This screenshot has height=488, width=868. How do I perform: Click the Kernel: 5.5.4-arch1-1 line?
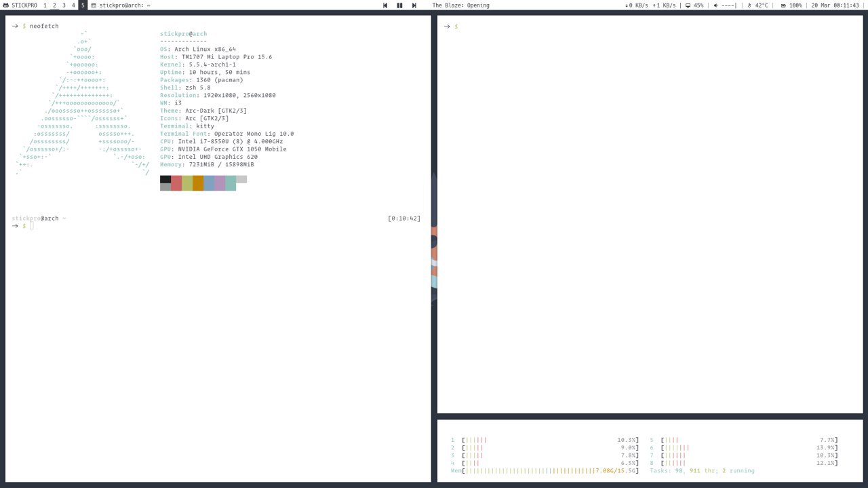[x=198, y=64]
